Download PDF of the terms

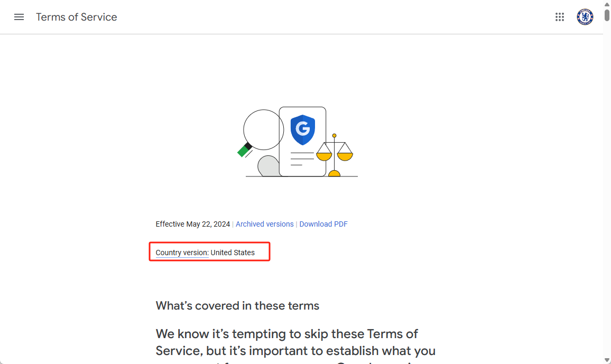323,224
